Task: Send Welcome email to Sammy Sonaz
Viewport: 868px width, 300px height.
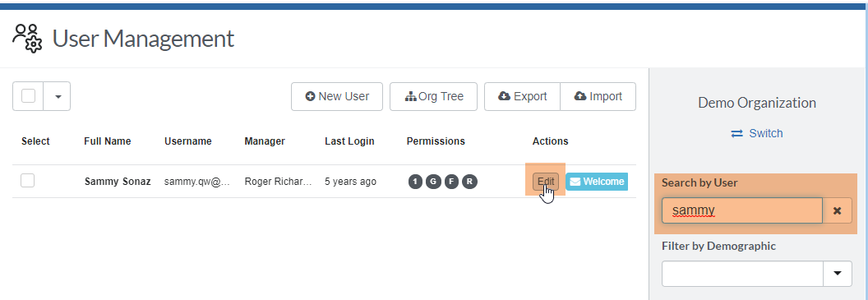Action: 597,182
